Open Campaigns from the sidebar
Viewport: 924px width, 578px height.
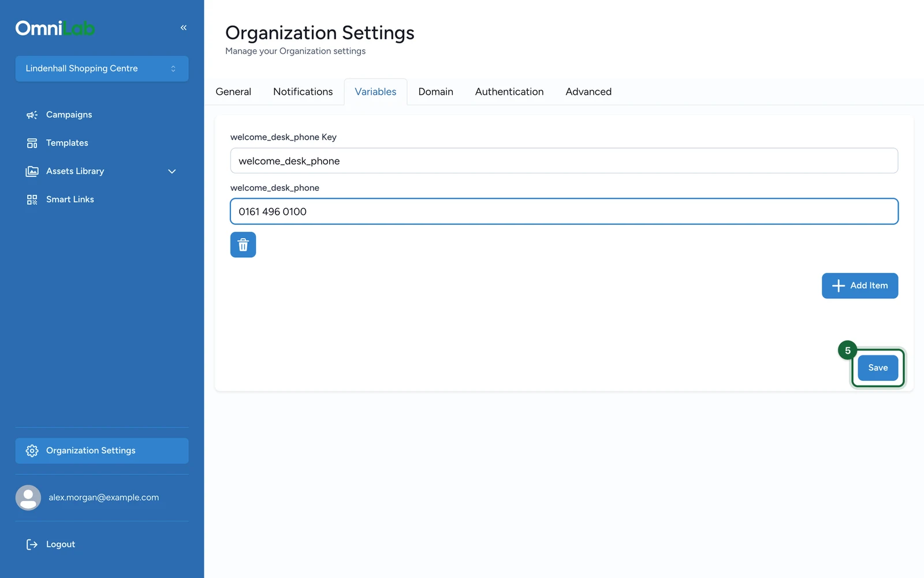click(x=102, y=115)
